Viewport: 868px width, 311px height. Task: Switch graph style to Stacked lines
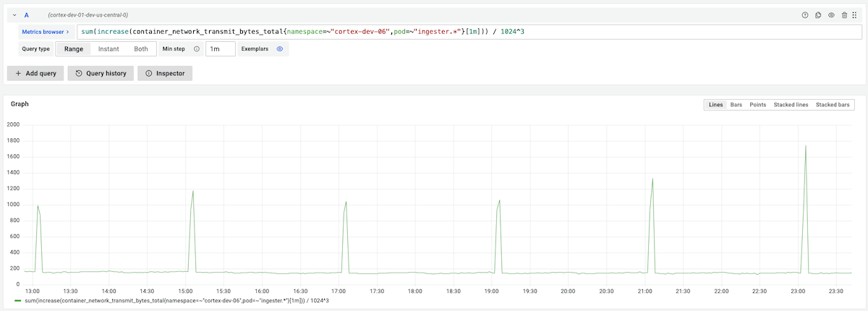(x=791, y=105)
